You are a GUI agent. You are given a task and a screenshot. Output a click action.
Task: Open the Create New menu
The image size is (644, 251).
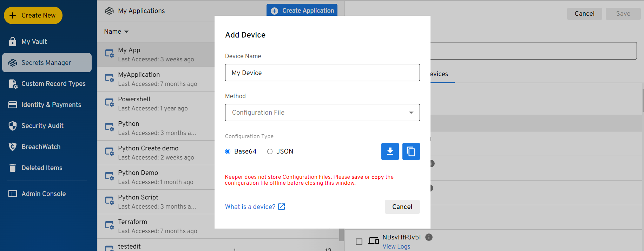[33, 15]
